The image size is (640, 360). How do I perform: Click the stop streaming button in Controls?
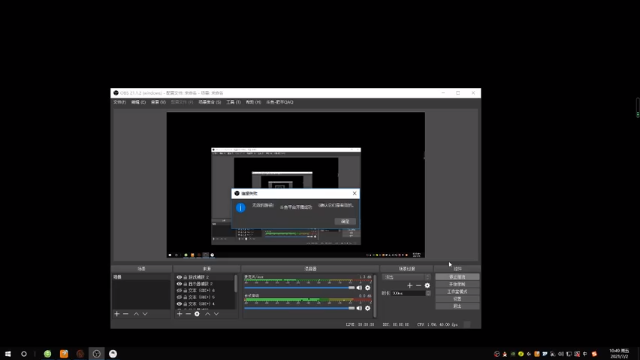pyautogui.click(x=457, y=277)
